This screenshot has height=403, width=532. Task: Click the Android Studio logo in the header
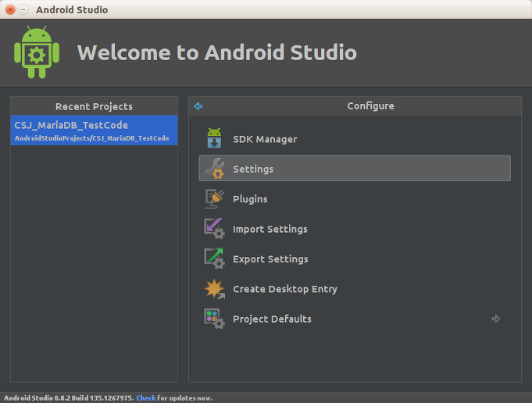click(37, 52)
